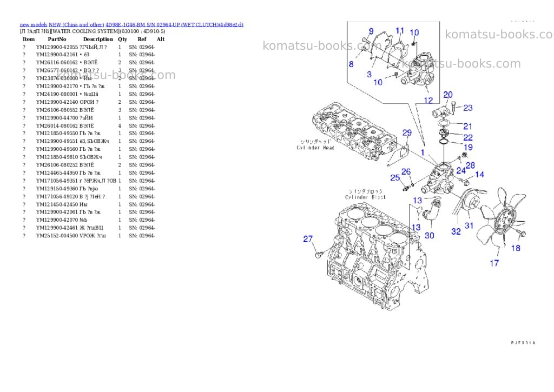The image size is (554, 392).
Task: Click diagram callout number 9
Action: [x=371, y=31]
